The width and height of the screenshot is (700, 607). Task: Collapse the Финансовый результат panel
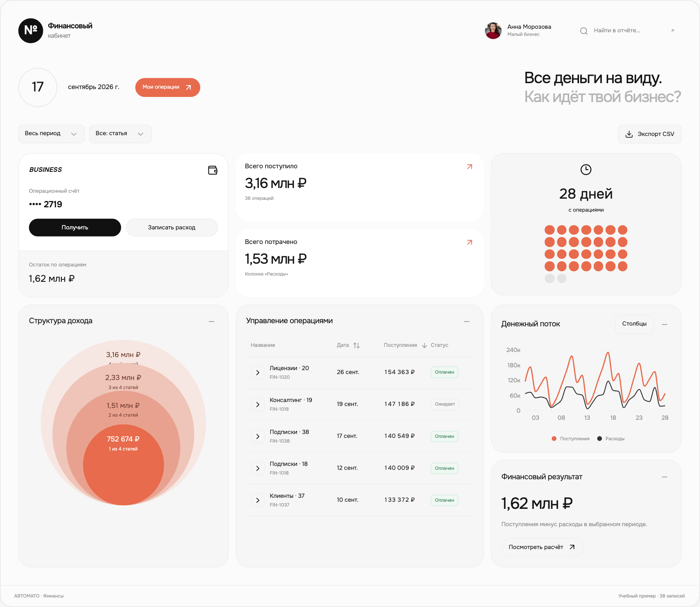pyautogui.click(x=665, y=477)
